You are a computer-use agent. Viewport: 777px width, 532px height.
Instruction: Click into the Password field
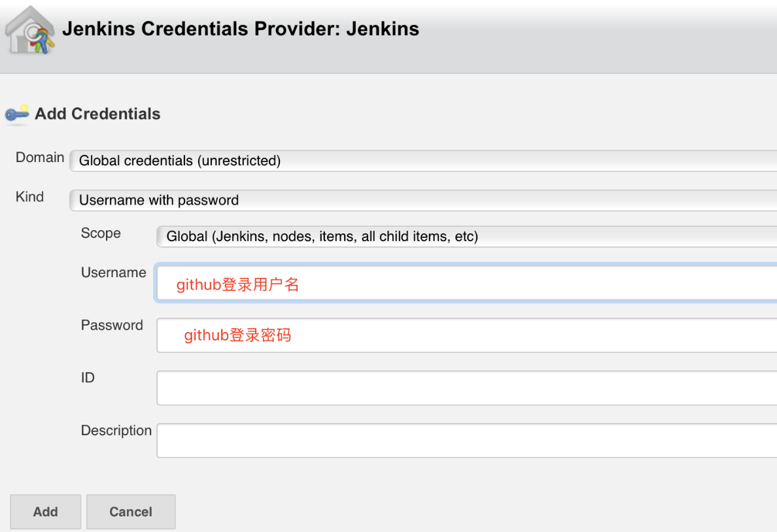(x=467, y=335)
